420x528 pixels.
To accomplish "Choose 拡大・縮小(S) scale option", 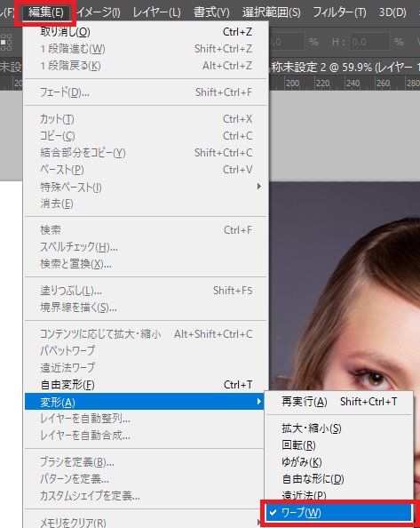I will pos(339,428).
